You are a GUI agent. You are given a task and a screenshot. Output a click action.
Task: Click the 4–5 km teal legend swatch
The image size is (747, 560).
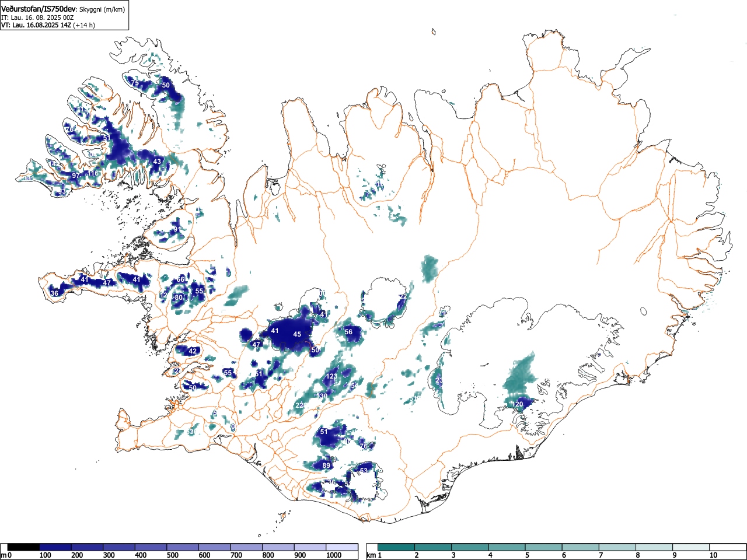point(507,547)
